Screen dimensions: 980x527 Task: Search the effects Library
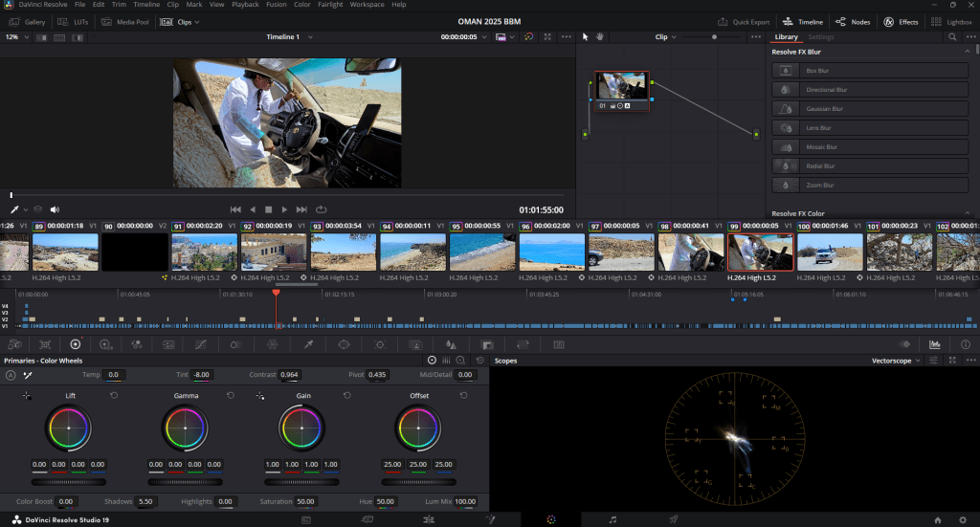952,37
